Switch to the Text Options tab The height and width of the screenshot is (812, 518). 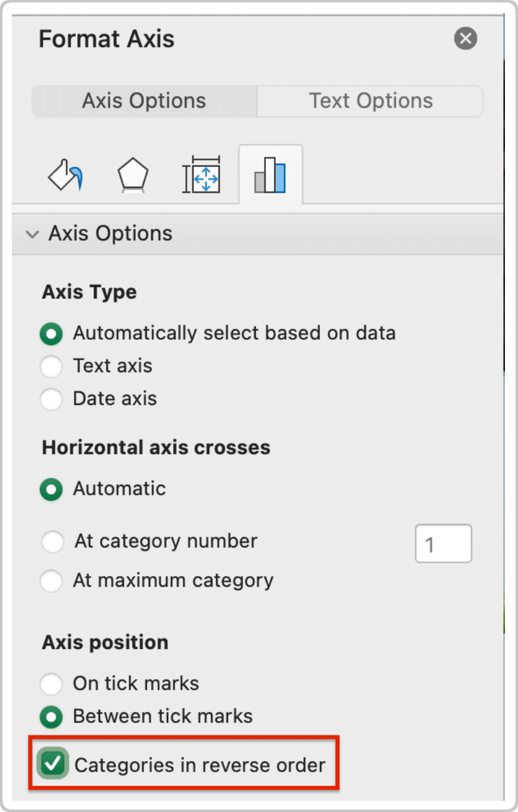pos(370,100)
